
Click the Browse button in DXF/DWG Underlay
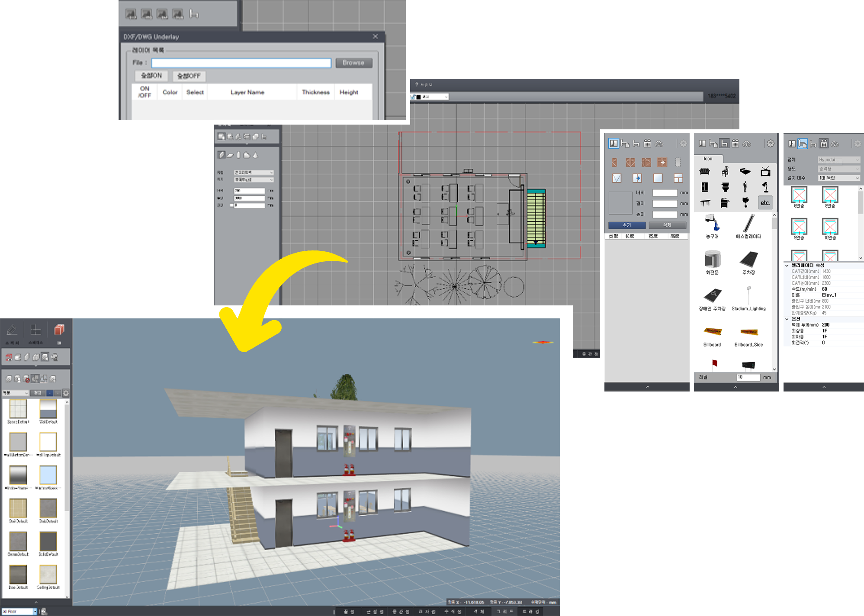click(353, 63)
